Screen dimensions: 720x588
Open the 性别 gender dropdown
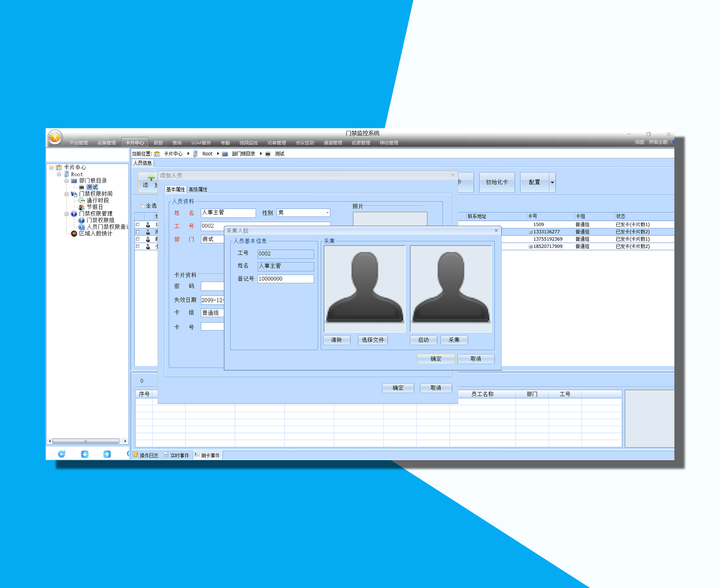point(327,213)
